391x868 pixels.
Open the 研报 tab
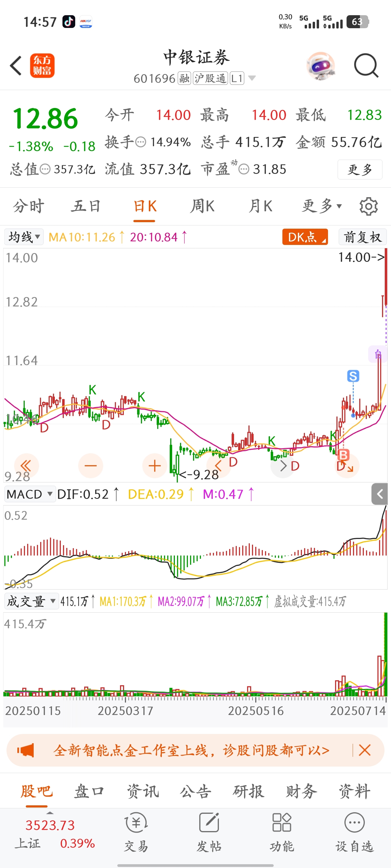[249, 791]
